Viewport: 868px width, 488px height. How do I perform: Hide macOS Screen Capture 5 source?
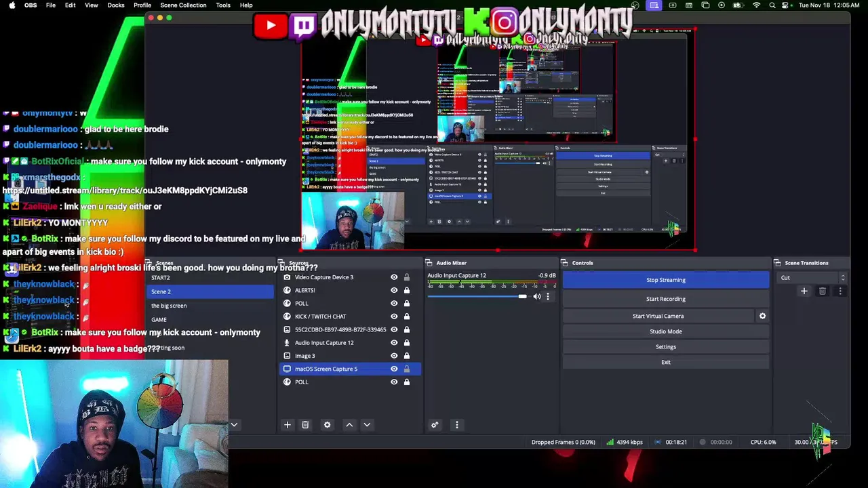[394, 369]
